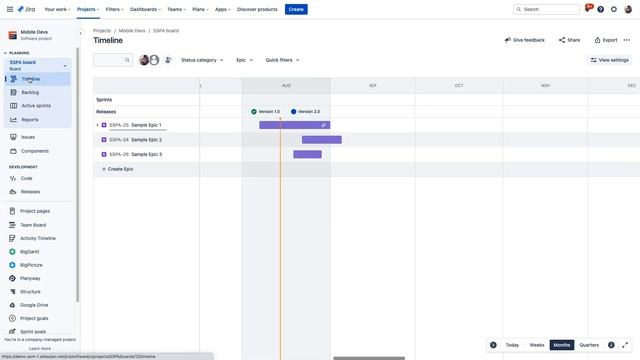Viewport: 640px width, 360px height.
Task: Select the Sample Epic 3 timeline bar
Action: tap(307, 154)
